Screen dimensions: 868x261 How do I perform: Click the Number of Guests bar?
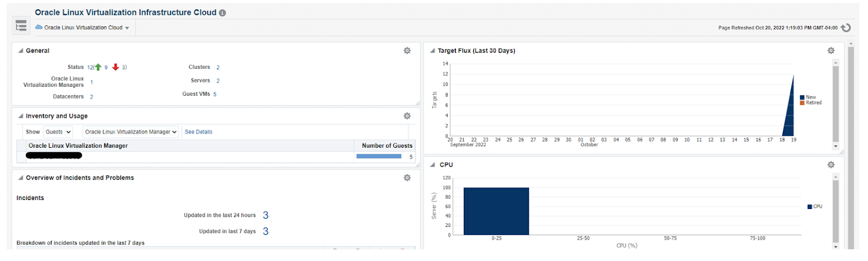pyautogui.click(x=379, y=156)
